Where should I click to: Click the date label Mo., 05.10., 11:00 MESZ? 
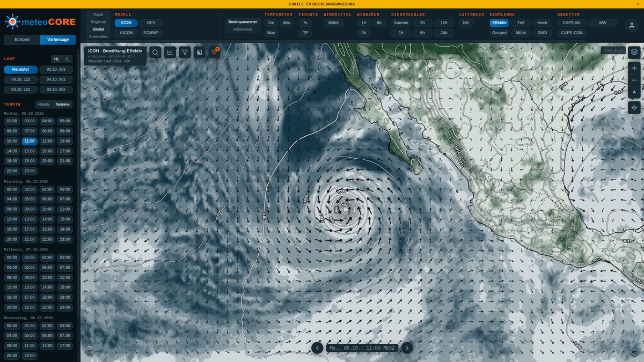click(x=362, y=348)
